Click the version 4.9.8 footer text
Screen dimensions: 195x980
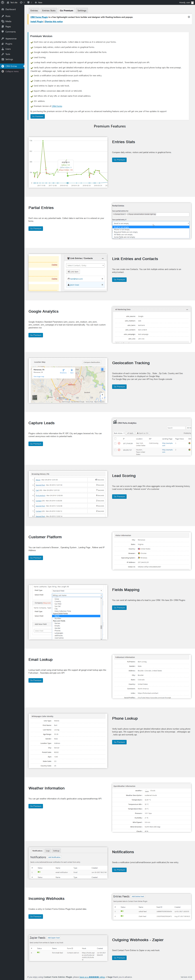(186, 977)
